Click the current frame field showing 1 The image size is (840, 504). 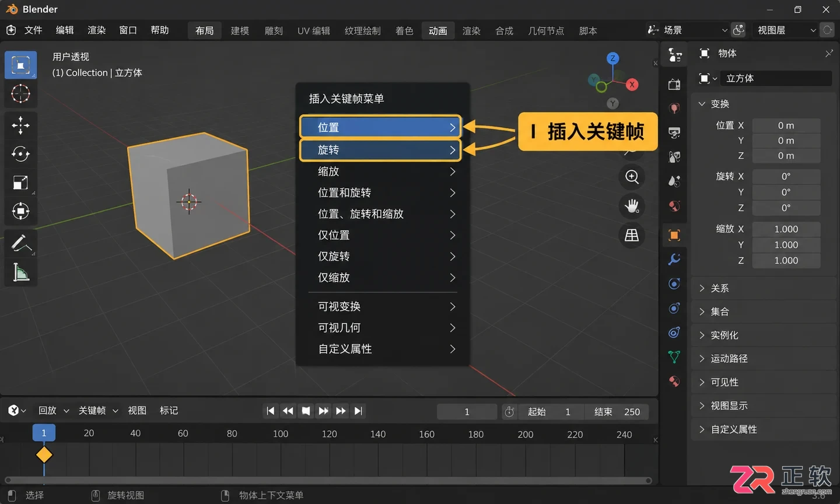(467, 412)
